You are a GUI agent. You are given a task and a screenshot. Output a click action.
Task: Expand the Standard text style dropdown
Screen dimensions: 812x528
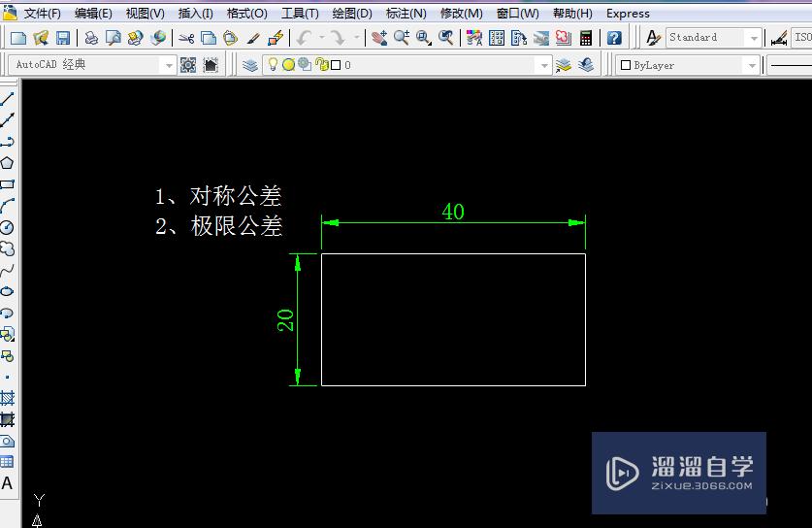pos(754,38)
